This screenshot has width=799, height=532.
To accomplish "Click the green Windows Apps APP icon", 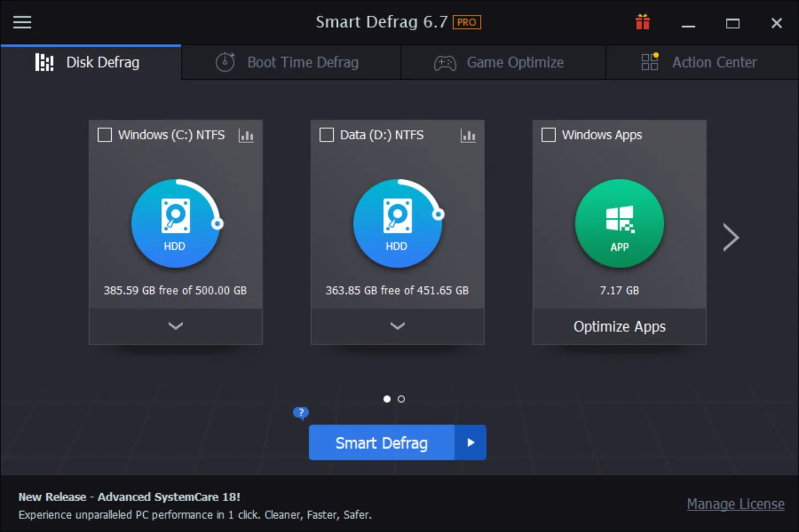I will (x=620, y=224).
